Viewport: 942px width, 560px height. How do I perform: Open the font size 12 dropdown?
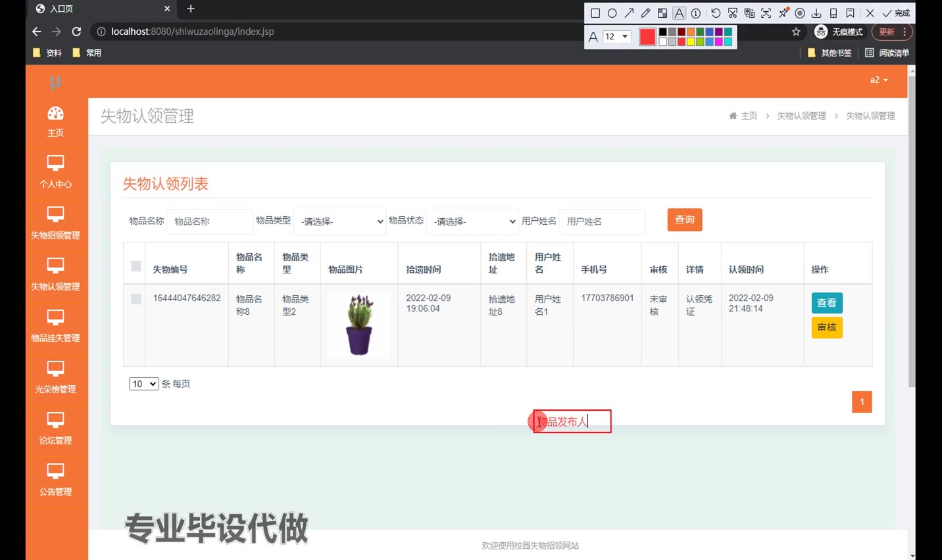(x=617, y=37)
